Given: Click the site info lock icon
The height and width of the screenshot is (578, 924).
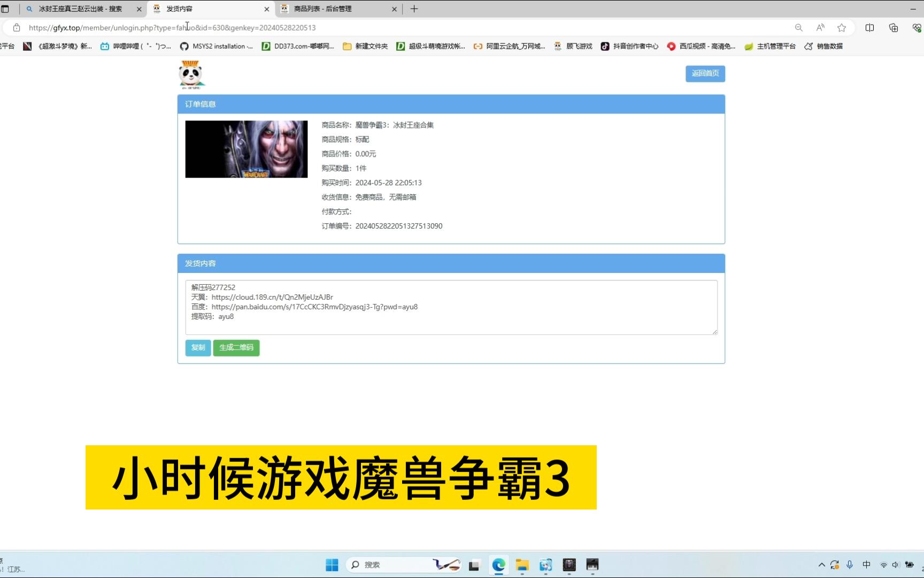Looking at the screenshot, I should [x=17, y=28].
